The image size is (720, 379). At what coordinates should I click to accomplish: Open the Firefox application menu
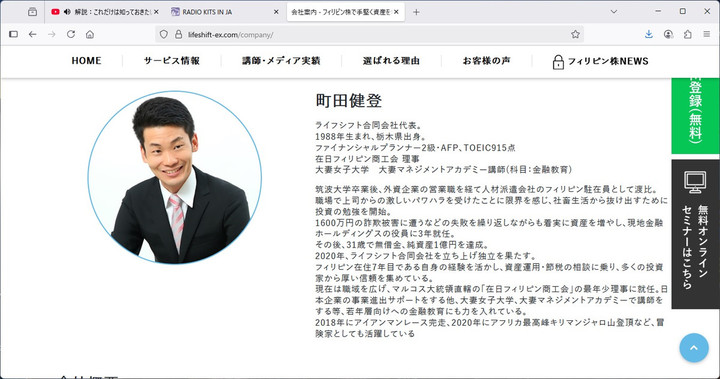click(707, 34)
